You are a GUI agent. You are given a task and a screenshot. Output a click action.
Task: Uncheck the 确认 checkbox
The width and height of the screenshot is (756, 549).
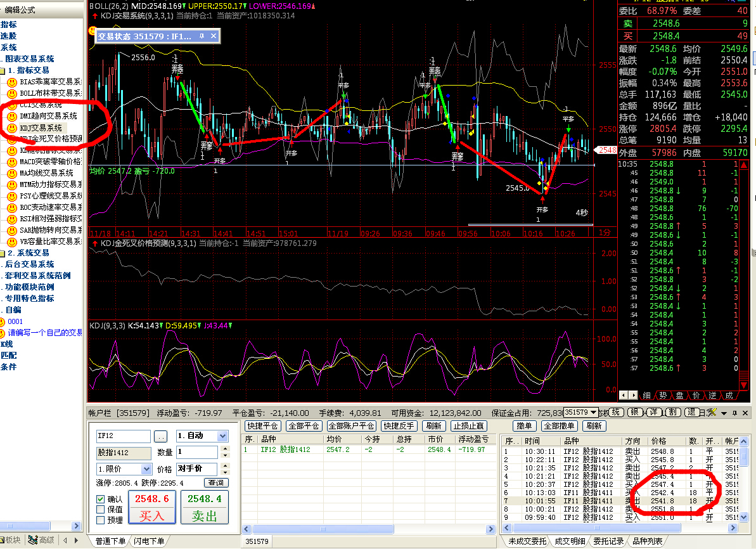tap(100, 499)
